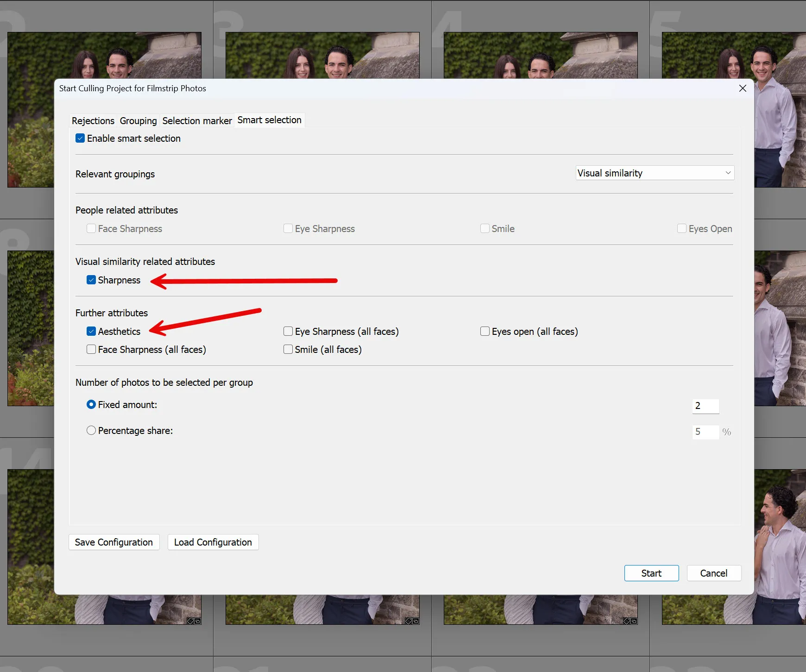The image size is (806, 672).
Task: Disable the Enable smart selection checkbox
Action: pos(80,138)
